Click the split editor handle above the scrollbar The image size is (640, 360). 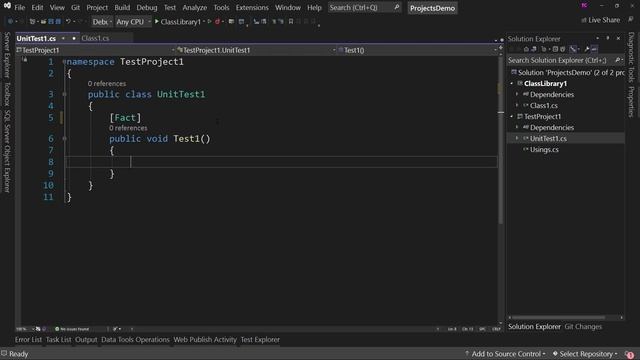(x=501, y=48)
